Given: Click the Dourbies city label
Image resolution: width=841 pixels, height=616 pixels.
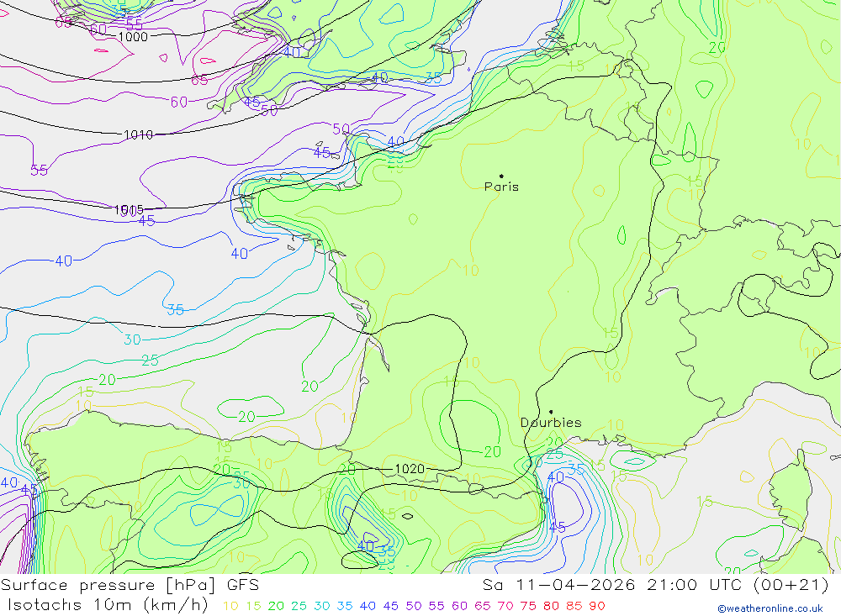Looking at the screenshot, I should pos(551,423).
